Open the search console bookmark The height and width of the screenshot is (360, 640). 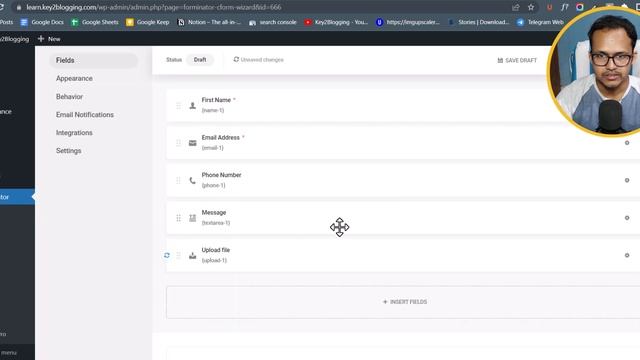[x=273, y=22]
